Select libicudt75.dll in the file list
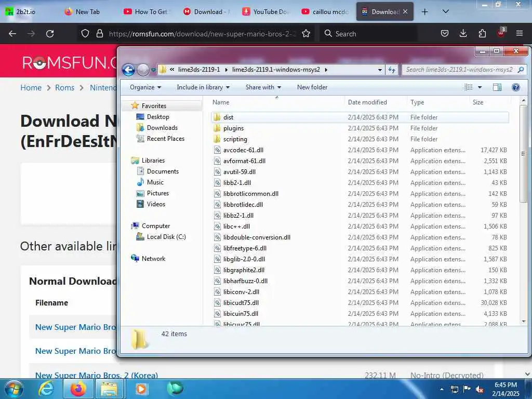This screenshot has height=399, width=532. tap(241, 303)
